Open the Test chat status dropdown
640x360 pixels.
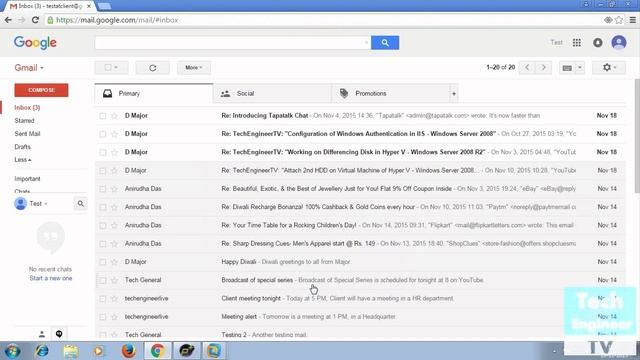(x=38, y=203)
